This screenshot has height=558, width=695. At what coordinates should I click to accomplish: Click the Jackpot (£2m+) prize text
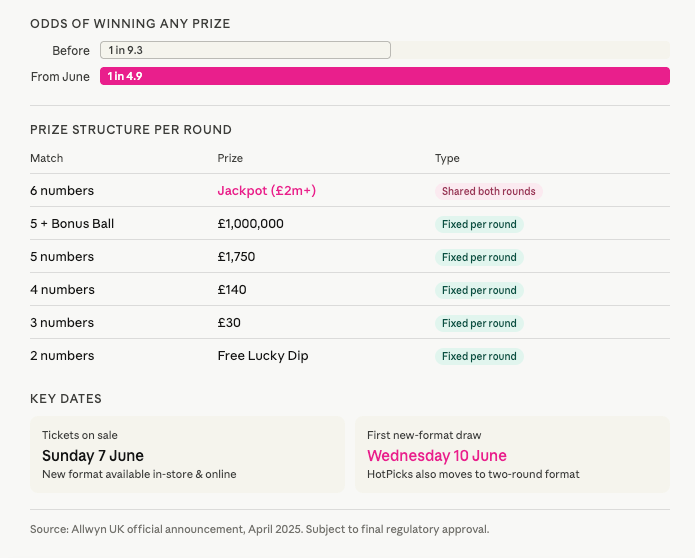[266, 191]
